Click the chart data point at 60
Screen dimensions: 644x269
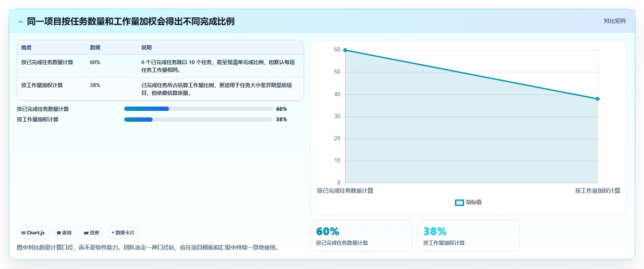[345, 50]
